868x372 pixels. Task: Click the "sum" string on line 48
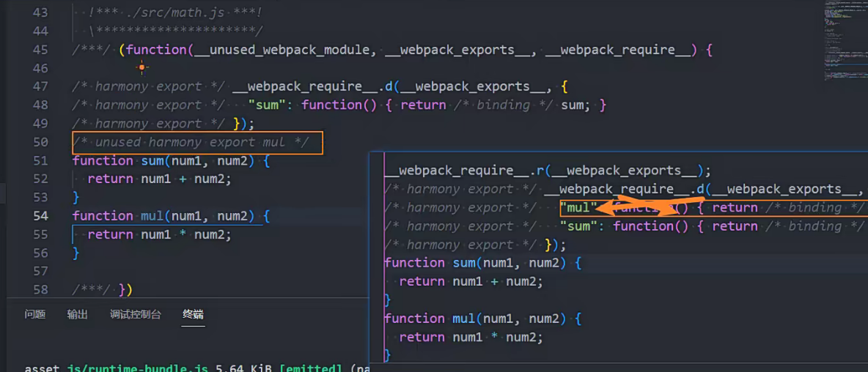point(267,105)
